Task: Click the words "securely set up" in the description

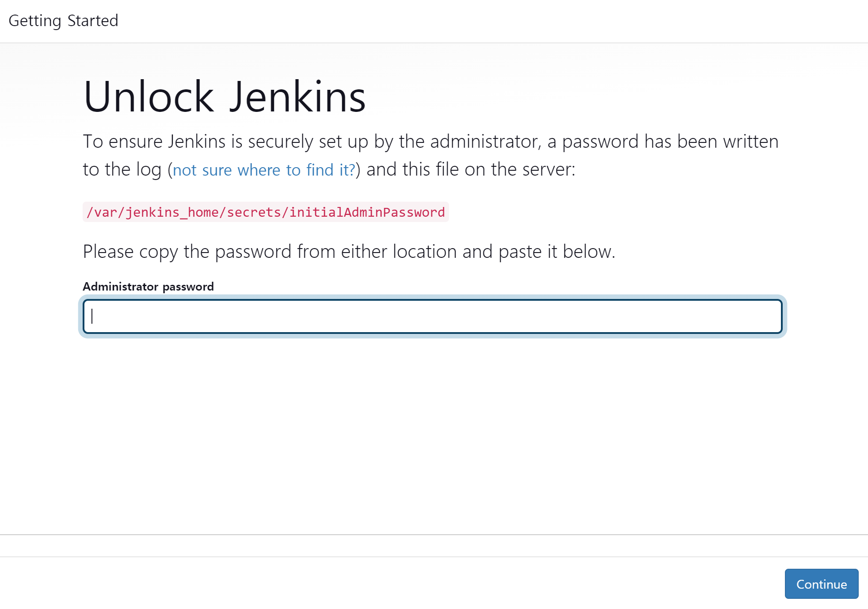Action: pyautogui.click(x=308, y=142)
